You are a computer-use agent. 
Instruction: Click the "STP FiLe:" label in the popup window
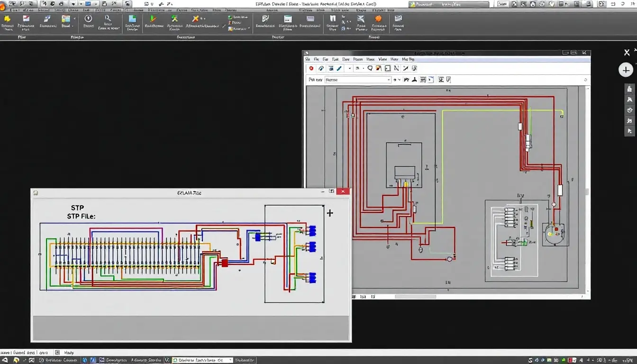(82, 216)
